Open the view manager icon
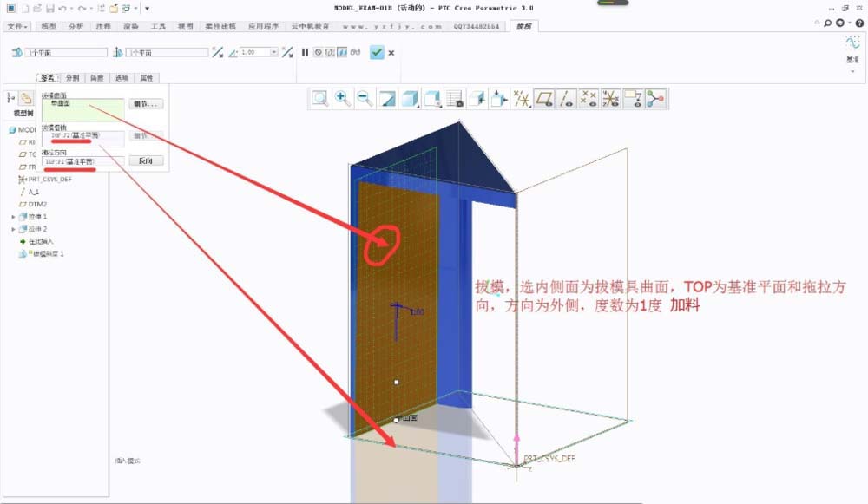Image resolution: width=868 pixels, height=504 pixels. (x=455, y=99)
